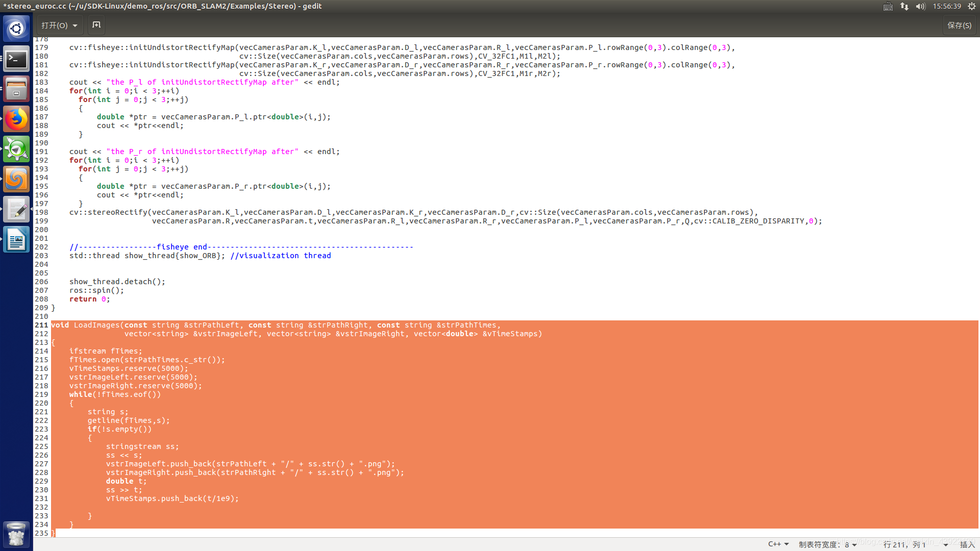Open the keyboard input indicator

888,6
